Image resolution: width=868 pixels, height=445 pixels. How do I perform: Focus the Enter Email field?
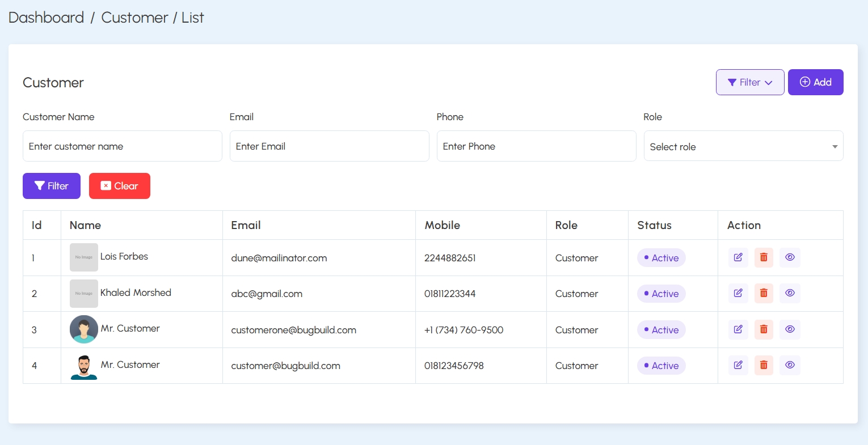330,146
